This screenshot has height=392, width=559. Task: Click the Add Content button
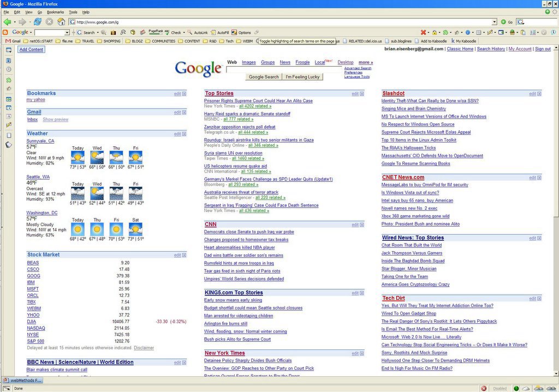click(x=31, y=50)
